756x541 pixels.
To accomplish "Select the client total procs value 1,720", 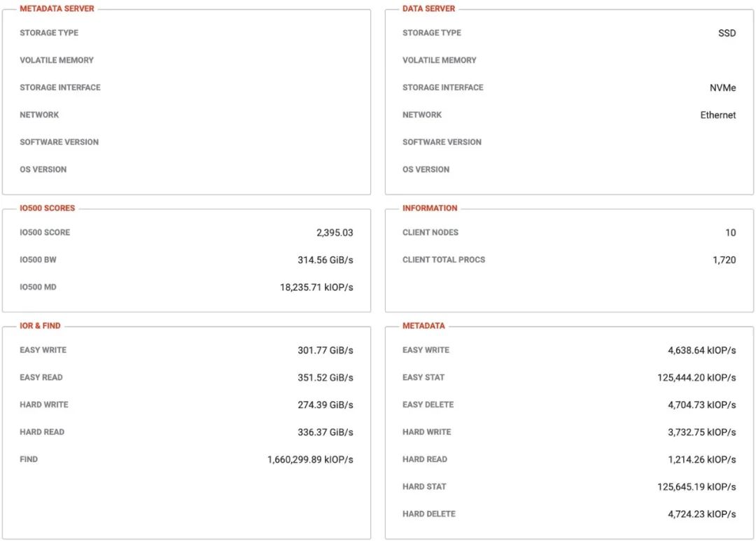I will coord(724,260).
